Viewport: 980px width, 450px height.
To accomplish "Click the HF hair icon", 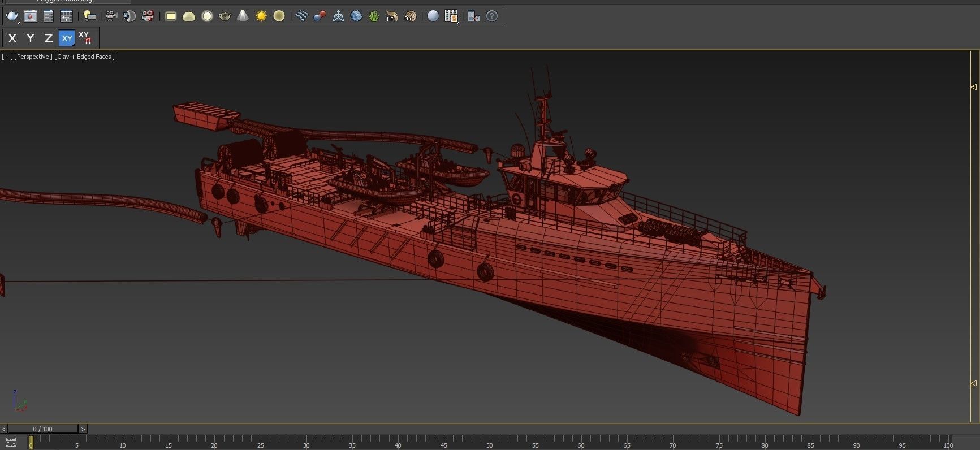I will (x=392, y=16).
